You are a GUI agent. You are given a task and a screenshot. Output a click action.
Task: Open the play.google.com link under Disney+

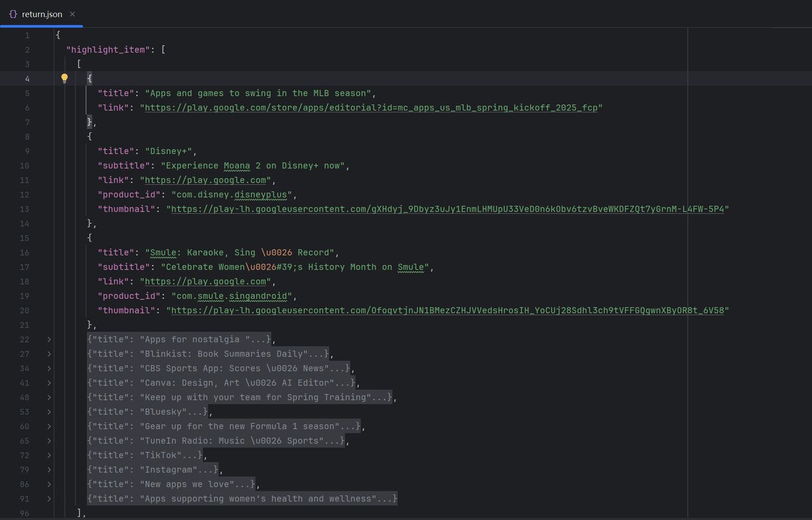pyautogui.click(x=206, y=180)
